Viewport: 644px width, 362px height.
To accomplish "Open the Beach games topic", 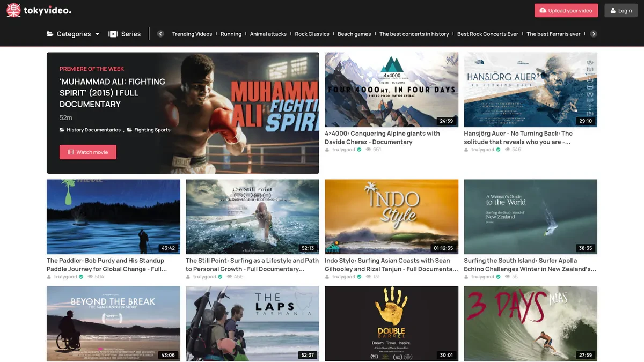I will click(x=354, y=34).
